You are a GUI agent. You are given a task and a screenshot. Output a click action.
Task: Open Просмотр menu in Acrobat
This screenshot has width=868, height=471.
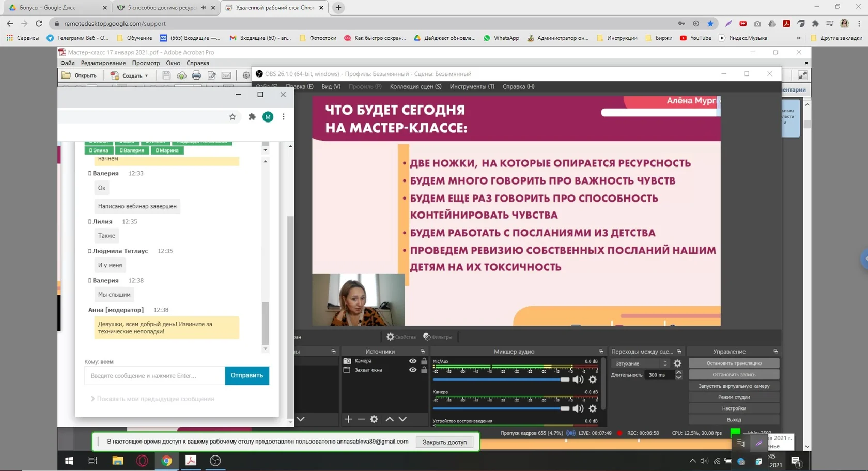[146, 63]
